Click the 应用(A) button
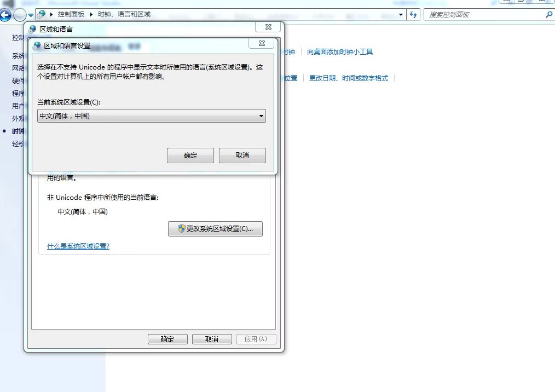 click(256, 339)
